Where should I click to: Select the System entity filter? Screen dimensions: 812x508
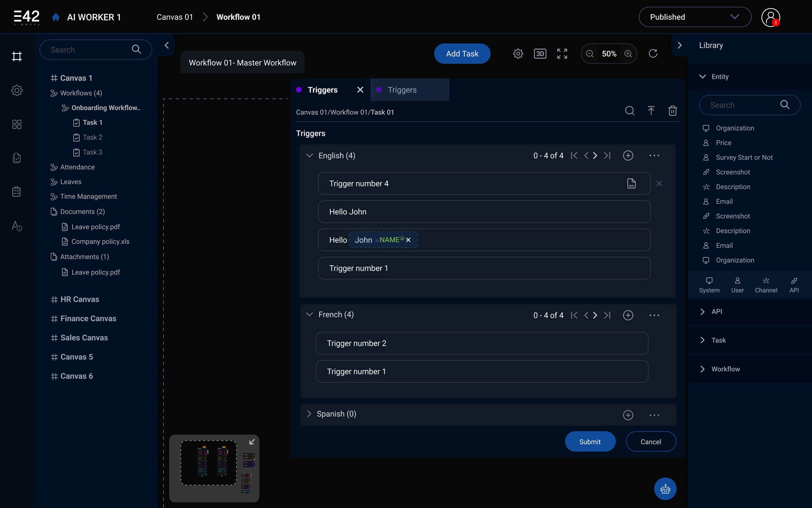pyautogui.click(x=709, y=285)
